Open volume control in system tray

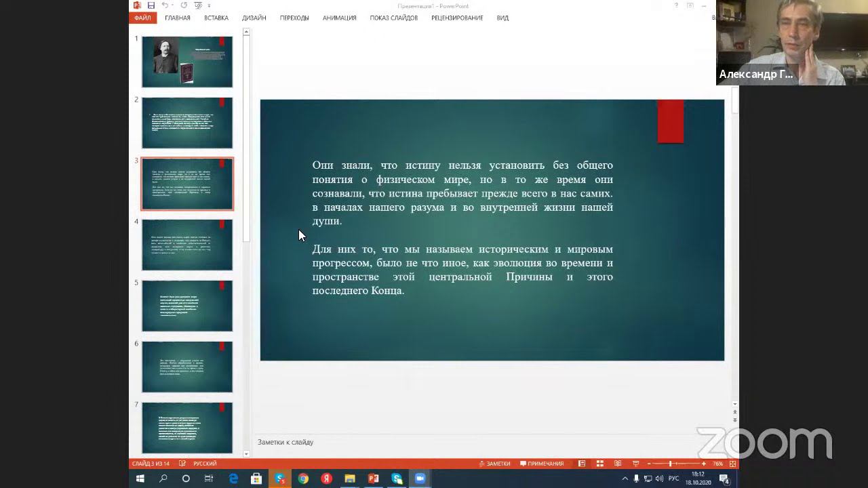659,479
